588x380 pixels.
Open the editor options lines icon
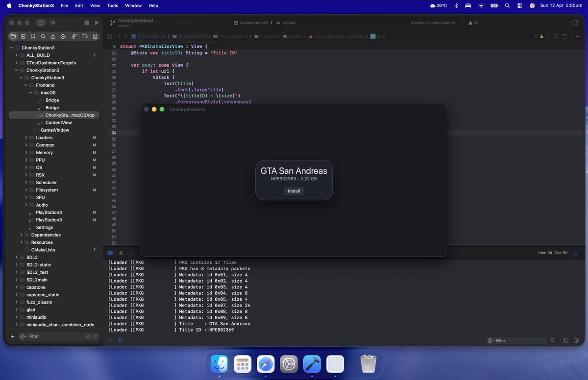click(x=565, y=36)
